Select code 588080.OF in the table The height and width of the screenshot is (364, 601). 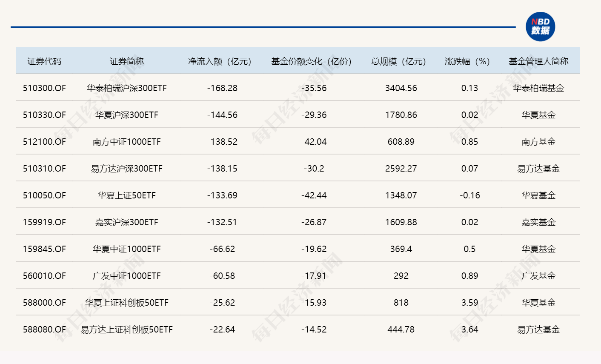(x=45, y=329)
